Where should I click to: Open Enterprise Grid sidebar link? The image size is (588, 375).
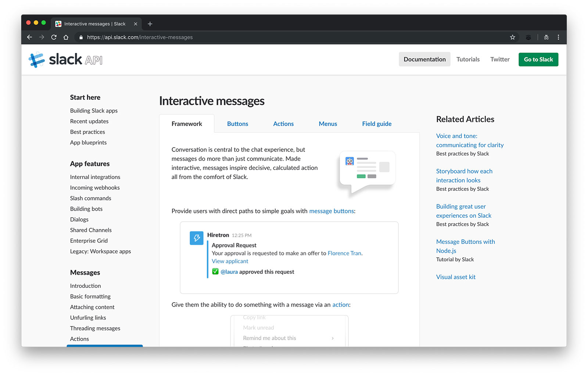[89, 241]
